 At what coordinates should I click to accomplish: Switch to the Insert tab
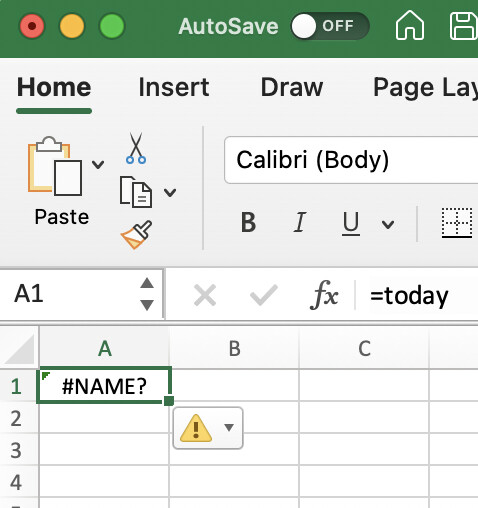pyautogui.click(x=174, y=87)
